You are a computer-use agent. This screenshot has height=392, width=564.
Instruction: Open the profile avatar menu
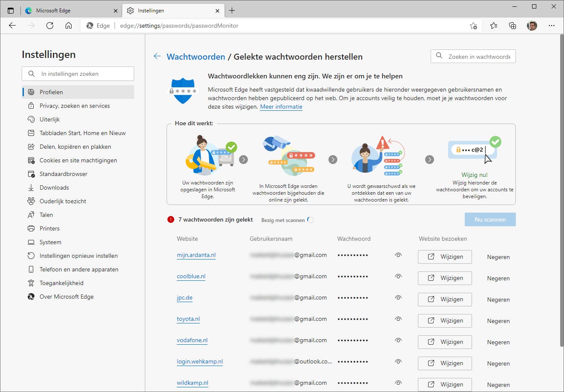click(x=532, y=26)
